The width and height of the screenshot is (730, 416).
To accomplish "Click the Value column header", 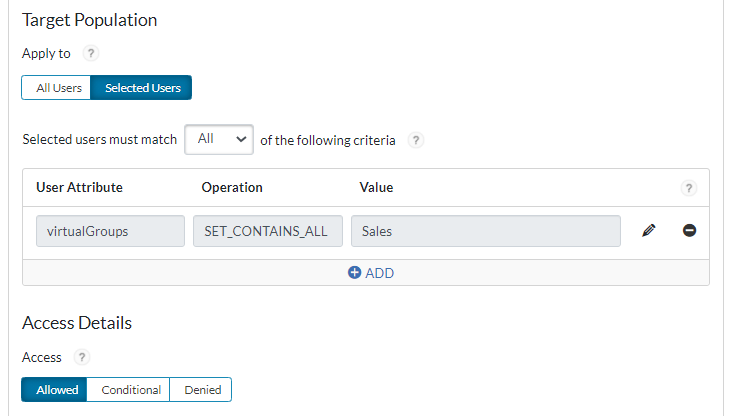I will pos(376,187).
